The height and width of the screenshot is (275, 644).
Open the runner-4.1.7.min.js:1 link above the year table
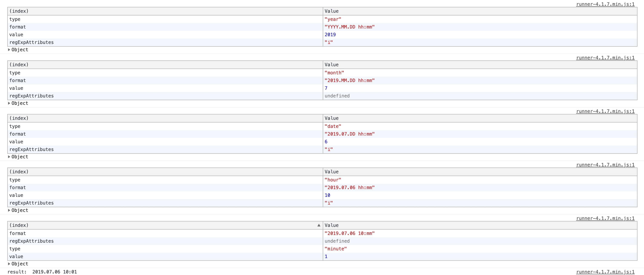click(605, 4)
